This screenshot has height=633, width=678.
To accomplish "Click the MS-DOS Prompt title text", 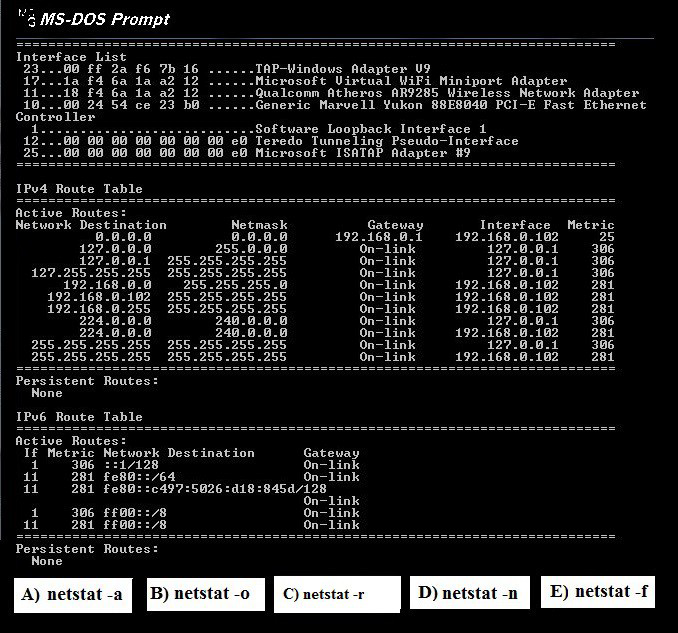I will coord(105,19).
